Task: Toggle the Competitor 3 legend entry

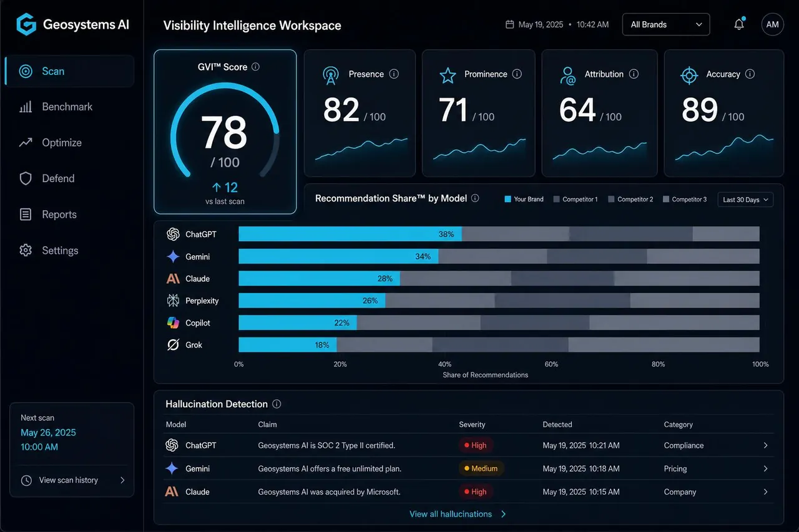Action: coord(684,200)
